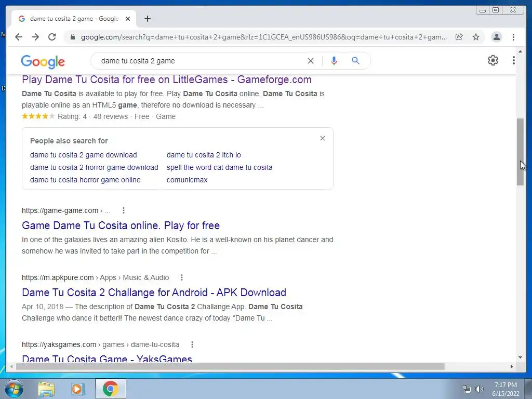
Task: Search 'dame tu cosita 2 itch io'
Action: (204, 155)
